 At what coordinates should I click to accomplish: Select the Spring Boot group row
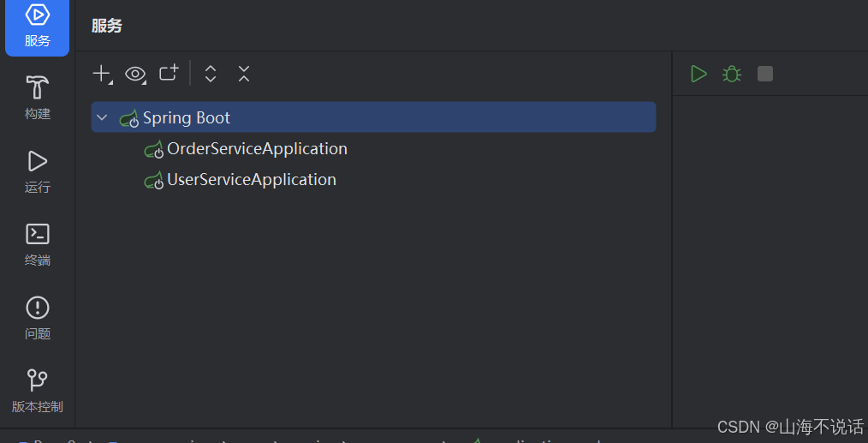coord(374,117)
